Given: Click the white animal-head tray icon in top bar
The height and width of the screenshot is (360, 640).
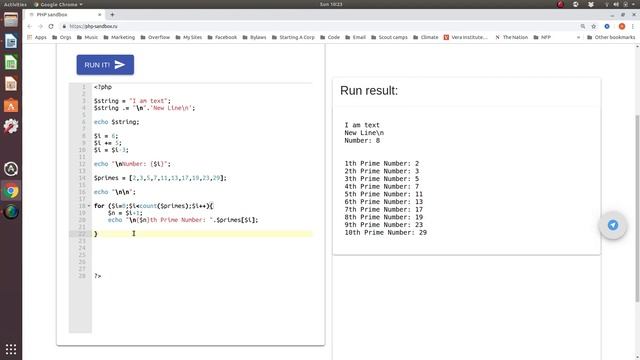Looking at the screenshot, I should (x=591, y=4).
